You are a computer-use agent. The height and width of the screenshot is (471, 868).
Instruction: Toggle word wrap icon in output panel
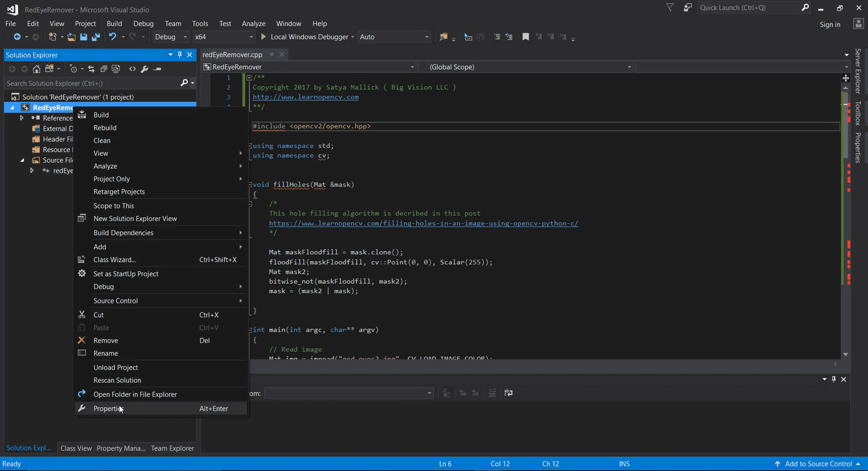[x=508, y=393]
